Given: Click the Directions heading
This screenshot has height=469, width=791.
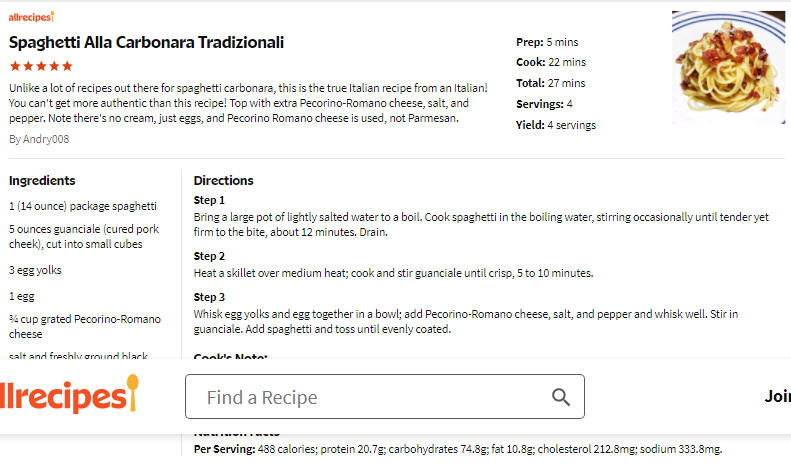Looking at the screenshot, I should [223, 181].
